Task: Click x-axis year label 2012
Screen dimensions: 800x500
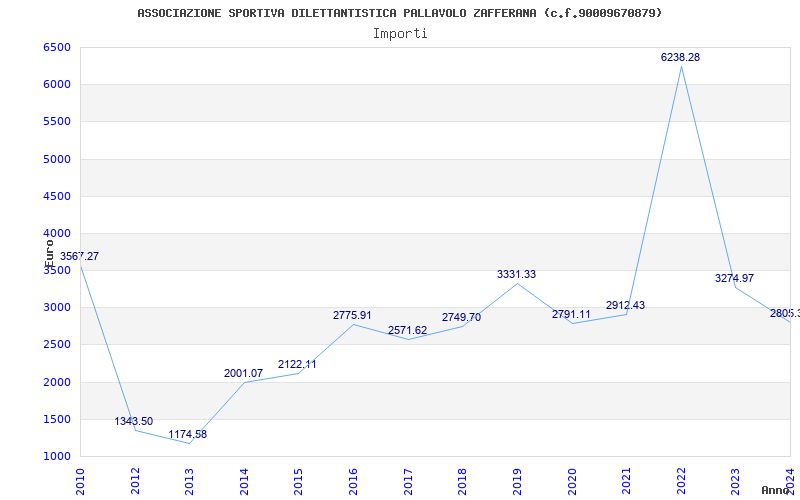Action: (135, 481)
